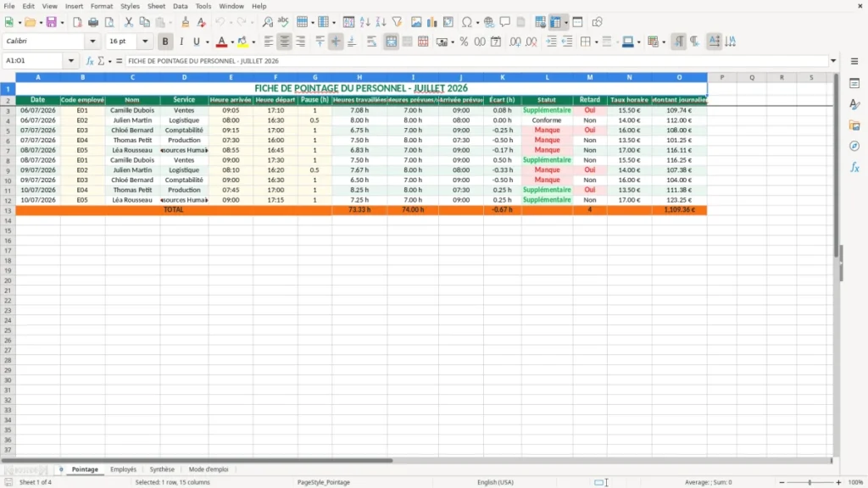Open the Sheet menu
This screenshot has width=868, height=488.
coord(156,6)
